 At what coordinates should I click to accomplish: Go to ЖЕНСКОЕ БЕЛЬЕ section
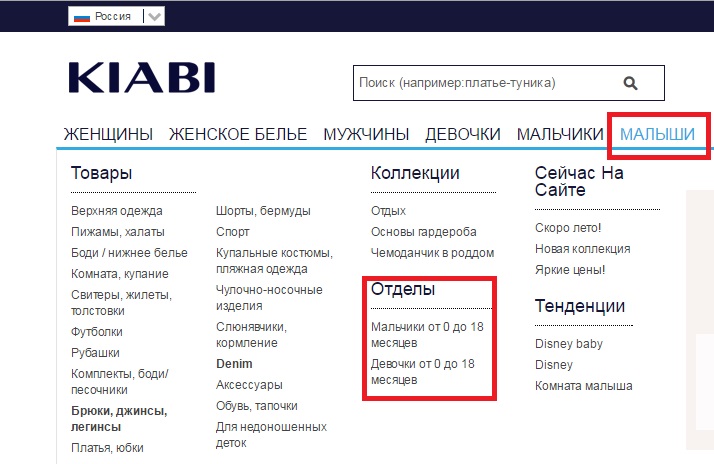click(x=238, y=134)
